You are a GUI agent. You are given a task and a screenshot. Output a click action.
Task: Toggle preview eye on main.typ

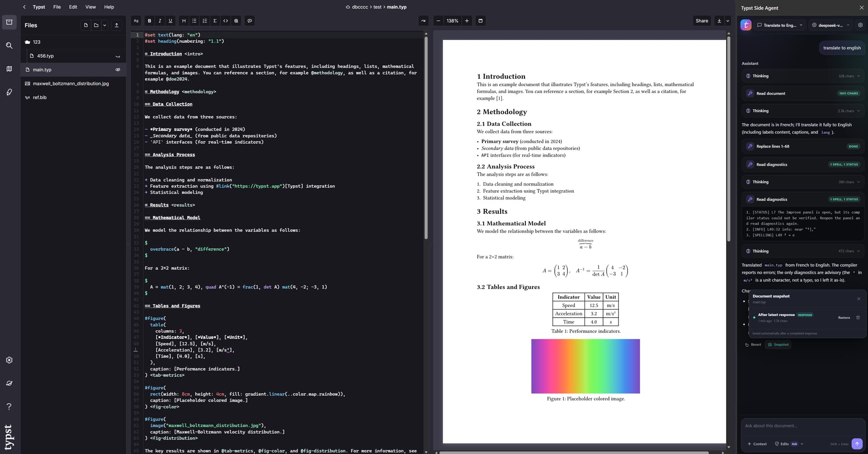[118, 70]
